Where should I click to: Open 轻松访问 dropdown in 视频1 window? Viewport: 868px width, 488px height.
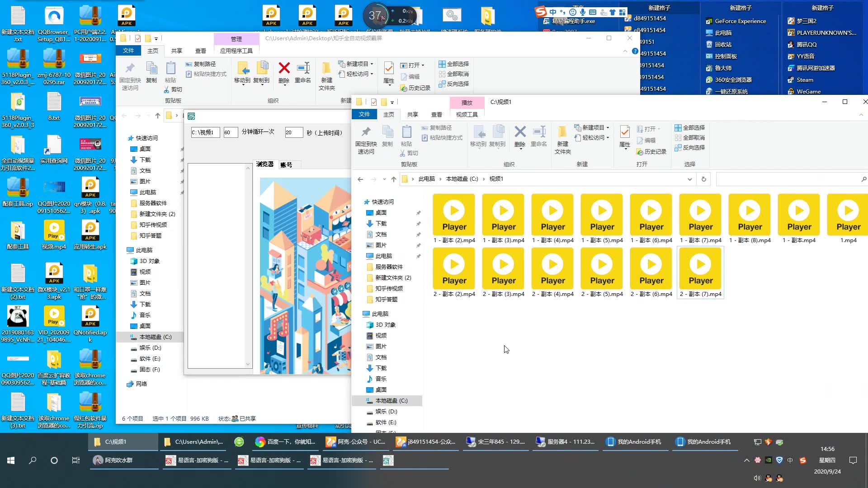(592, 138)
